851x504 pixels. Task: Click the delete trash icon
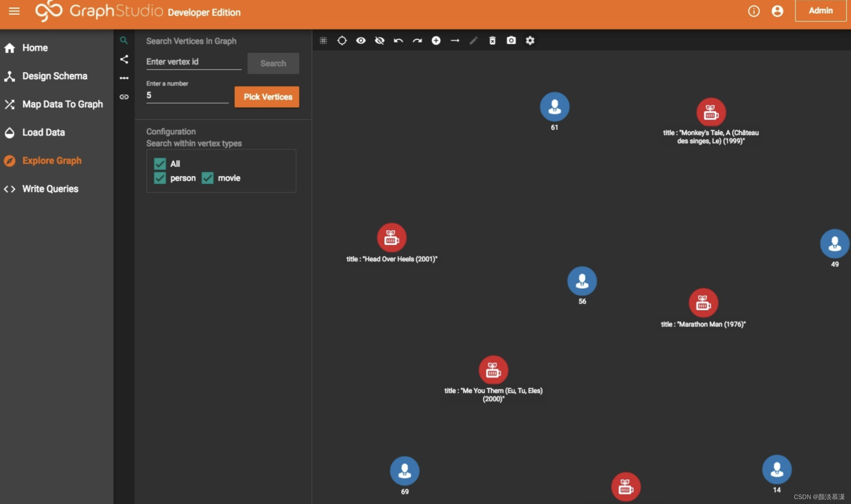pyautogui.click(x=492, y=41)
